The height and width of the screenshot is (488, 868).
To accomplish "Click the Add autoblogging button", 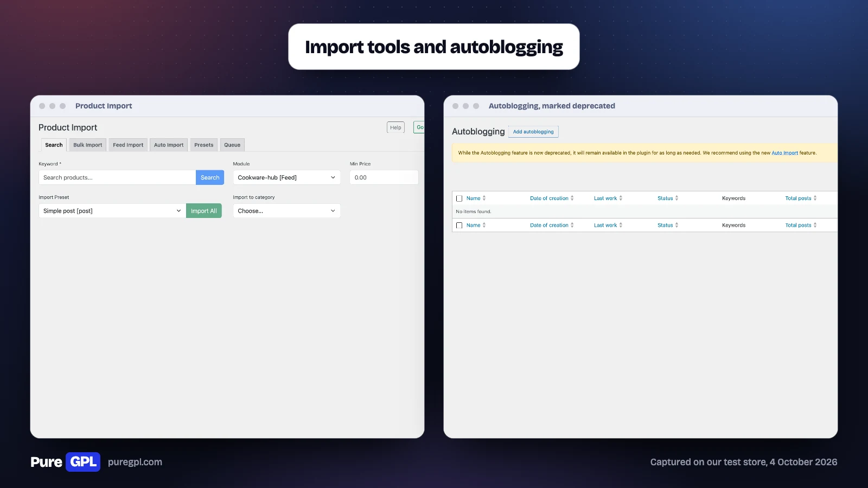I will click(533, 132).
